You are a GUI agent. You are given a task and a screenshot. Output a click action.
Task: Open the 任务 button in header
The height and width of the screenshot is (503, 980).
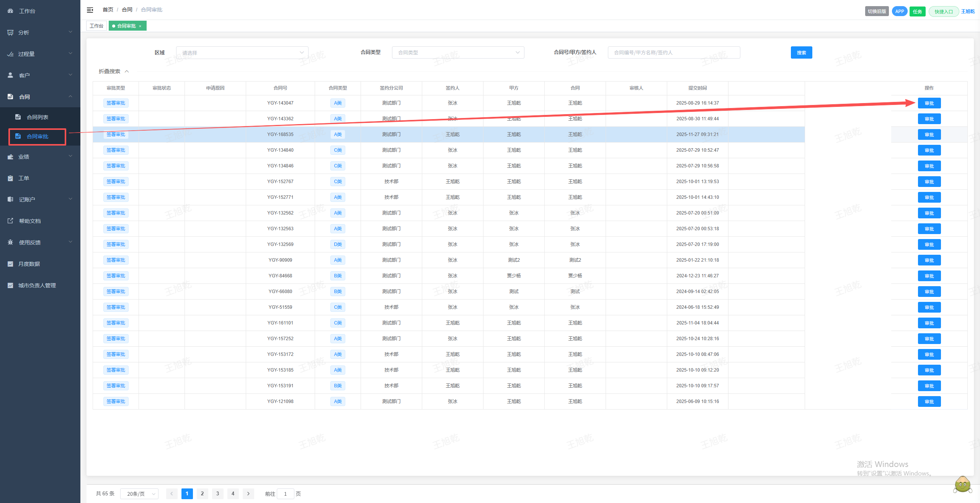(918, 11)
